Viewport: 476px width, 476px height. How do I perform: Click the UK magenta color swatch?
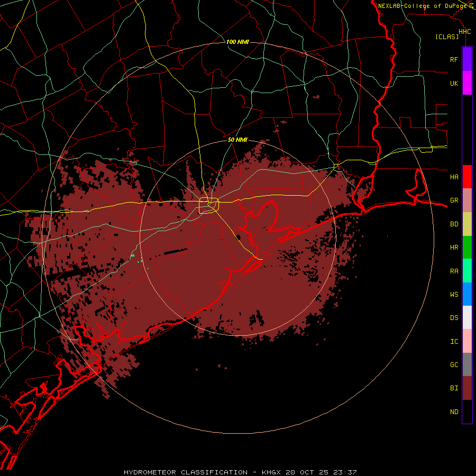coord(467,83)
